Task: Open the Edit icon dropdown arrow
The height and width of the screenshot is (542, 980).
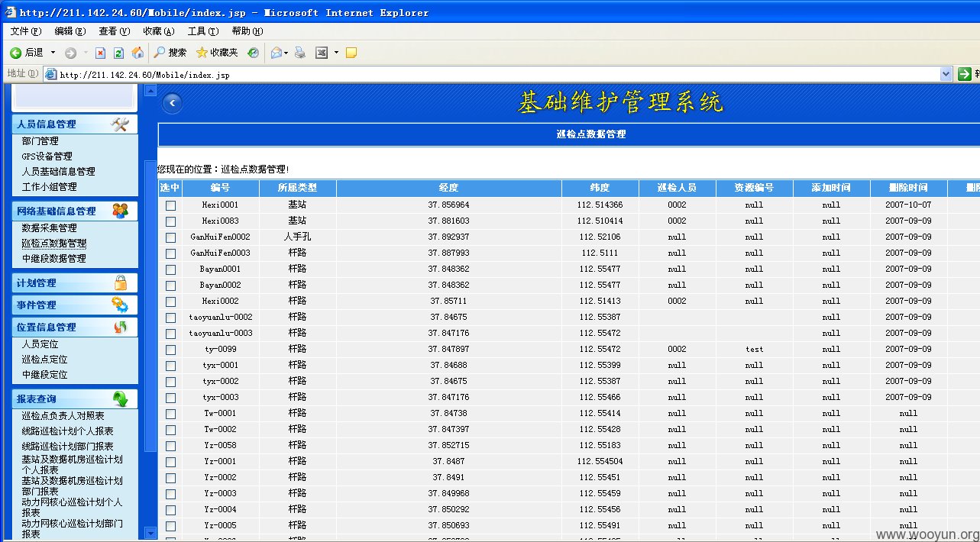Action: coord(335,53)
